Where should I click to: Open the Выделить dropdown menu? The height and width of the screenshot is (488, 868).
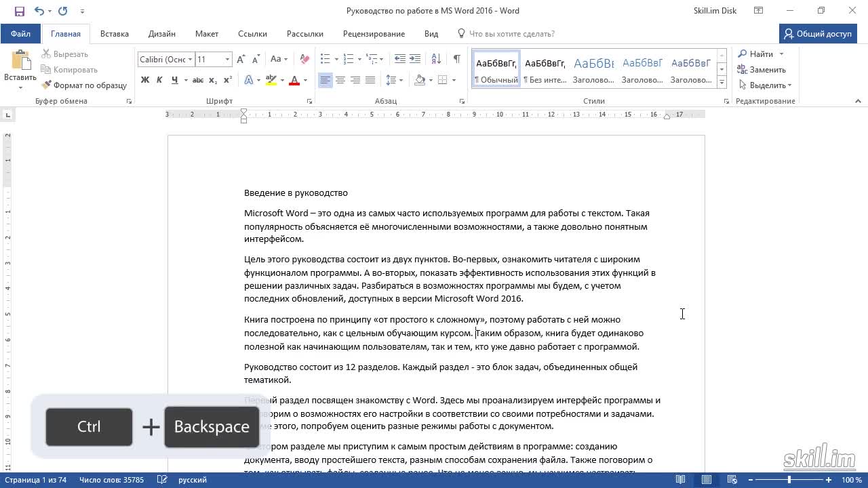point(765,85)
